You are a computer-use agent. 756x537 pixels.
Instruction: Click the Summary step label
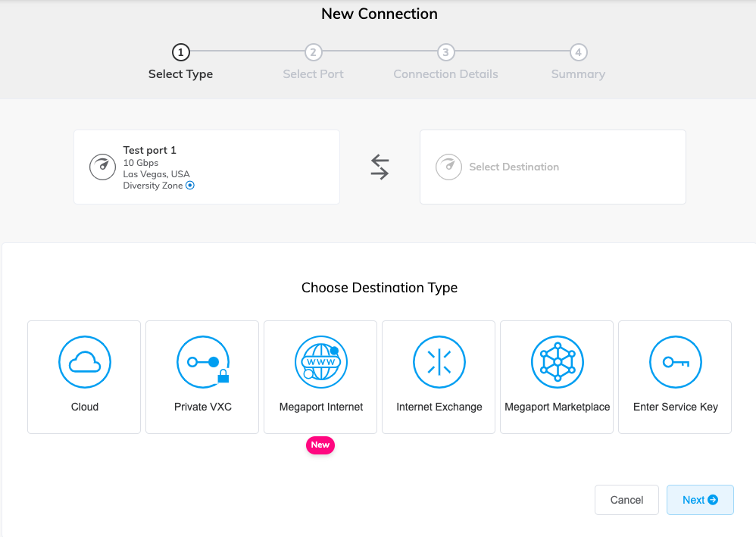click(x=579, y=74)
